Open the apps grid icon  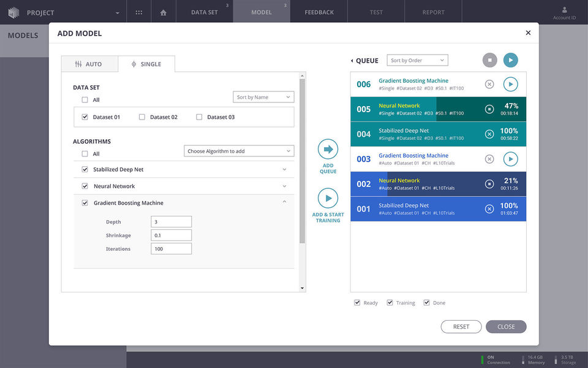pyautogui.click(x=139, y=12)
